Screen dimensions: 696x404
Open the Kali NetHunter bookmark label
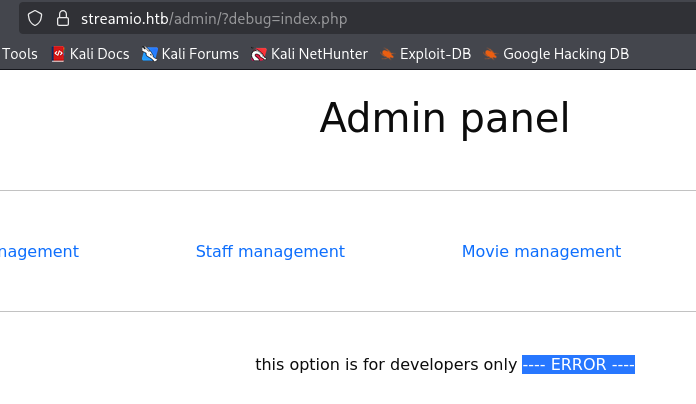tap(319, 54)
